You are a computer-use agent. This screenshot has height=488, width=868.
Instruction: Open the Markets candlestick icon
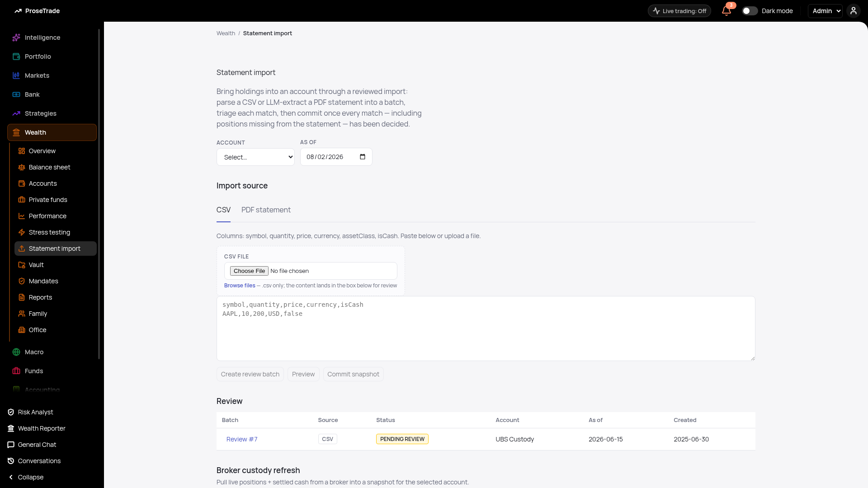point(16,75)
